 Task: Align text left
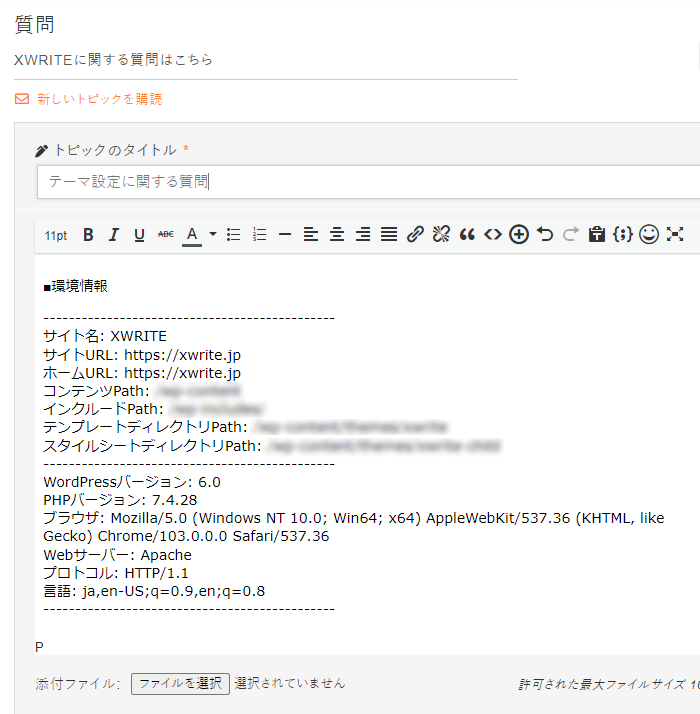pos(311,235)
